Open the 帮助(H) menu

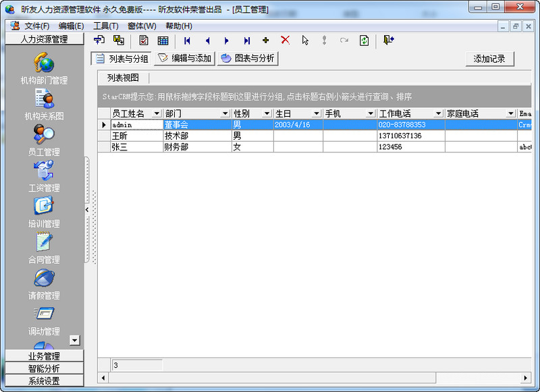coord(179,26)
